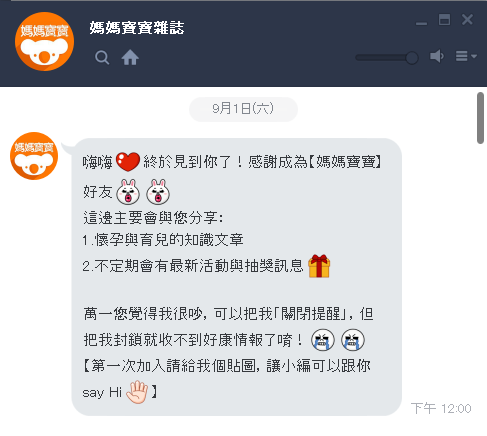Click the first rabbit sticker emoji
Viewport: 487px width, 436px height.
(x=128, y=192)
